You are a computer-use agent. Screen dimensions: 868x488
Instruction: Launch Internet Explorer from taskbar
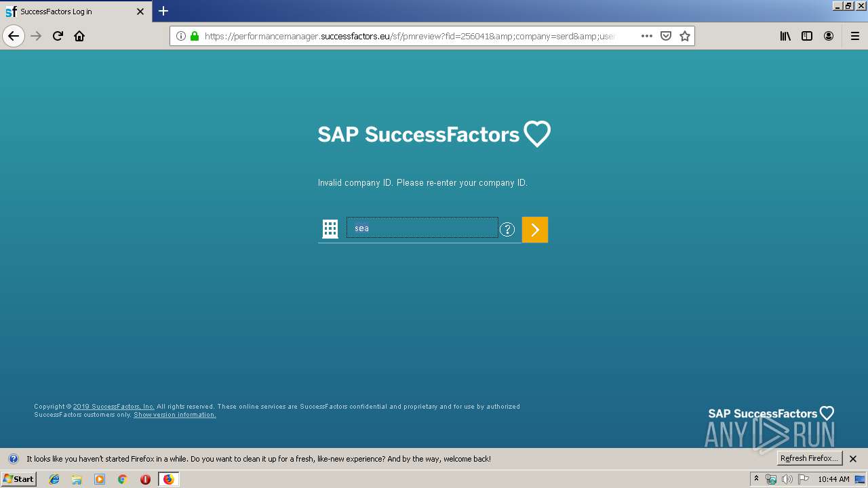click(x=54, y=479)
